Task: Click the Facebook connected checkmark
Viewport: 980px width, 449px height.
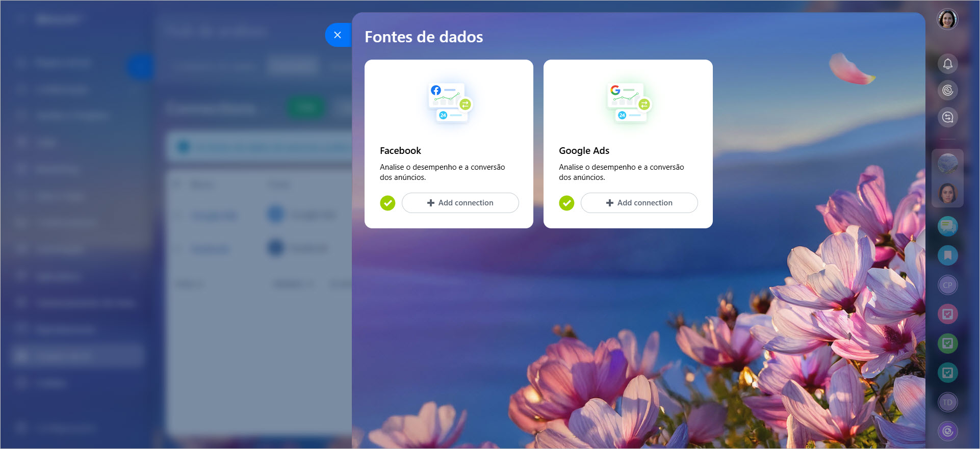Action: point(388,203)
